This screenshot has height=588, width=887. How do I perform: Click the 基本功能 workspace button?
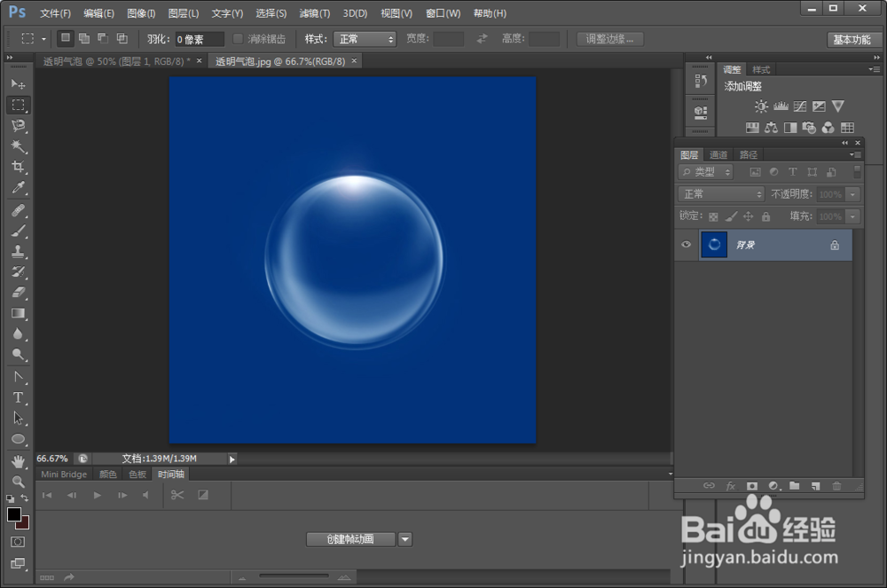(x=852, y=40)
